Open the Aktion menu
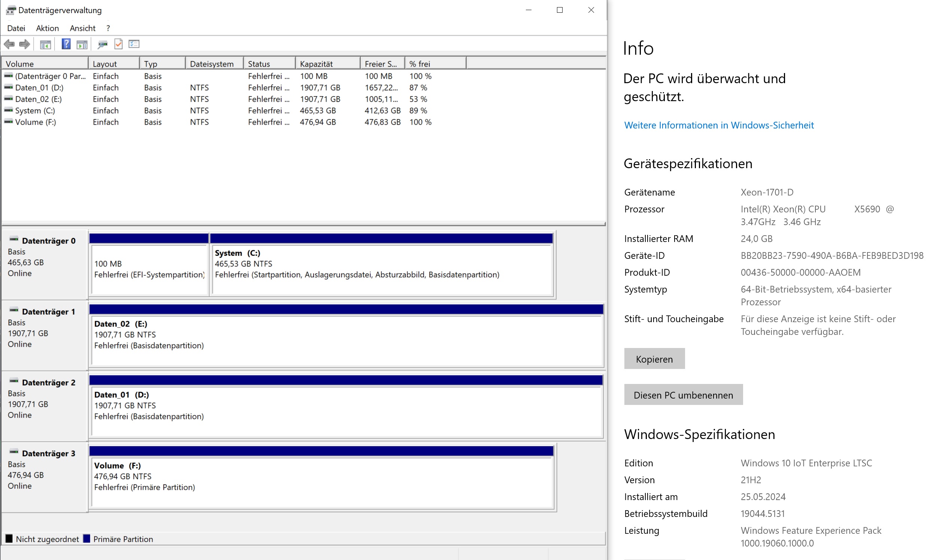Image resolution: width=939 pixels, height=560 pixels. pos(48,28)
